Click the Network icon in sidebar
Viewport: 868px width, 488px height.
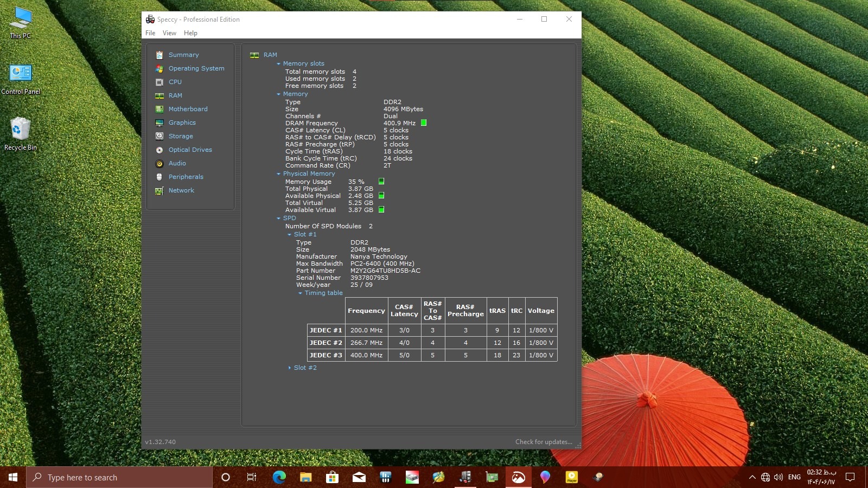159,190
